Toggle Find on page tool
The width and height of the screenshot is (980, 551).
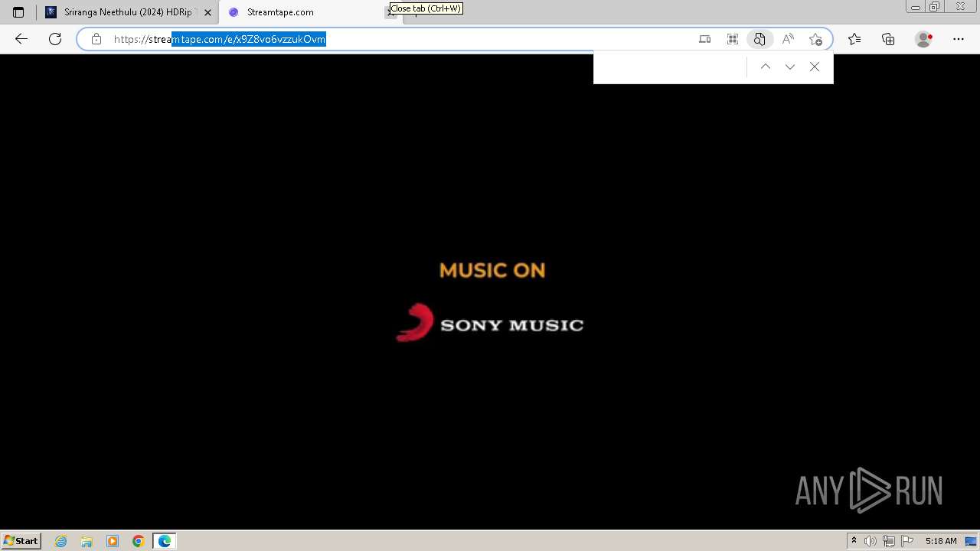(759, 39)
